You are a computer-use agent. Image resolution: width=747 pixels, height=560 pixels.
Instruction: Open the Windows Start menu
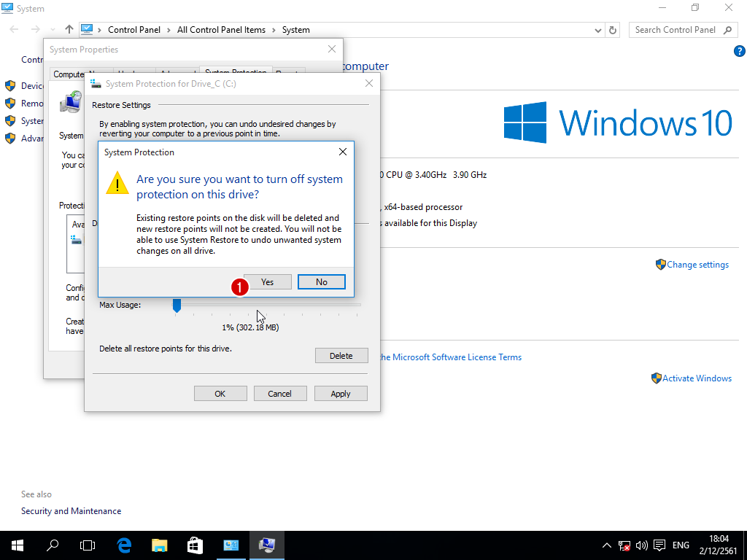click(18, 545)
